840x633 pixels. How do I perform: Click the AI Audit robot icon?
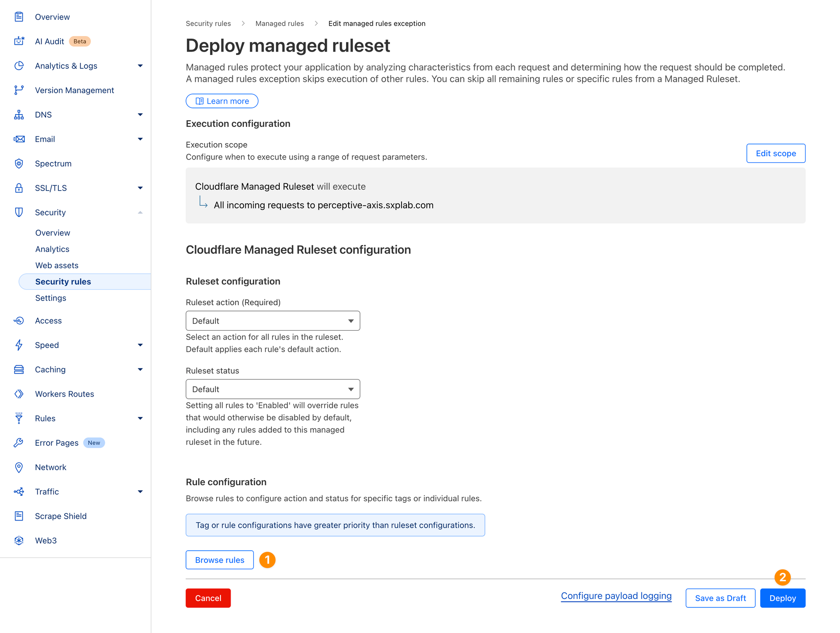[19, 41]
